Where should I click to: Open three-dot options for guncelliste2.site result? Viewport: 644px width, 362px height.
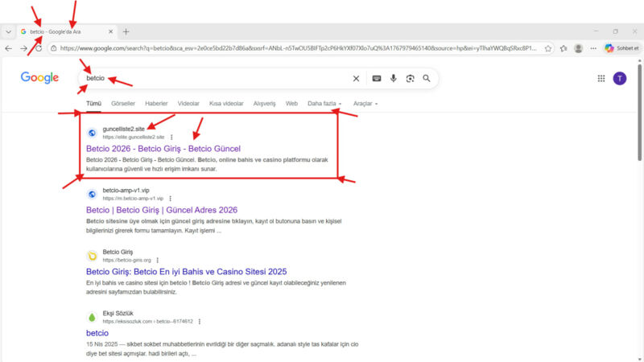pos(171,137)
